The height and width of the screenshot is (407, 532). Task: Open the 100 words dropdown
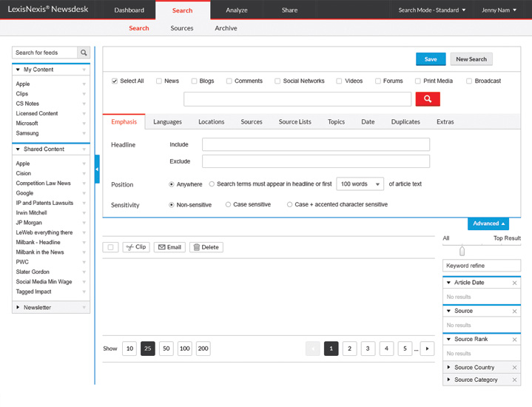tap(360, 184)
